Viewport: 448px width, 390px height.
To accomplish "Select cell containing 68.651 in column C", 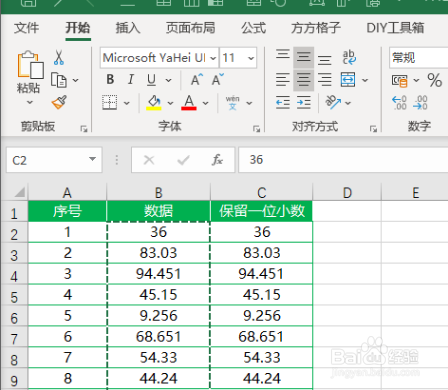I will [x=262, y=337].
